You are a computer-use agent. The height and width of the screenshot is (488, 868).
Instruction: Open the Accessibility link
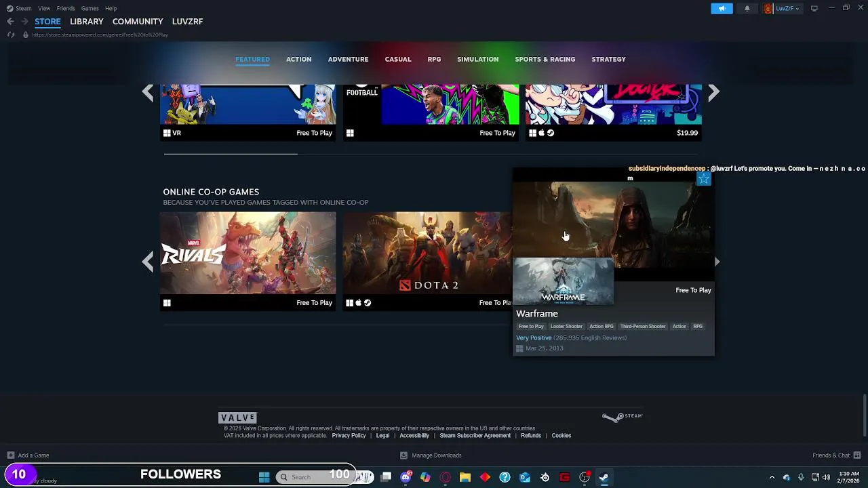coord(414,436)
